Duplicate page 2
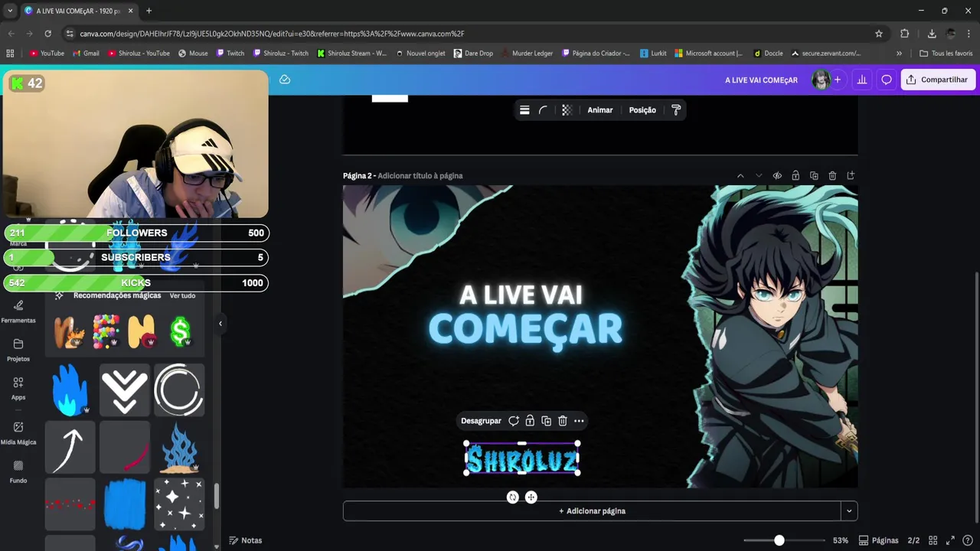Screen dimensions: 980x551 [814, 176]
